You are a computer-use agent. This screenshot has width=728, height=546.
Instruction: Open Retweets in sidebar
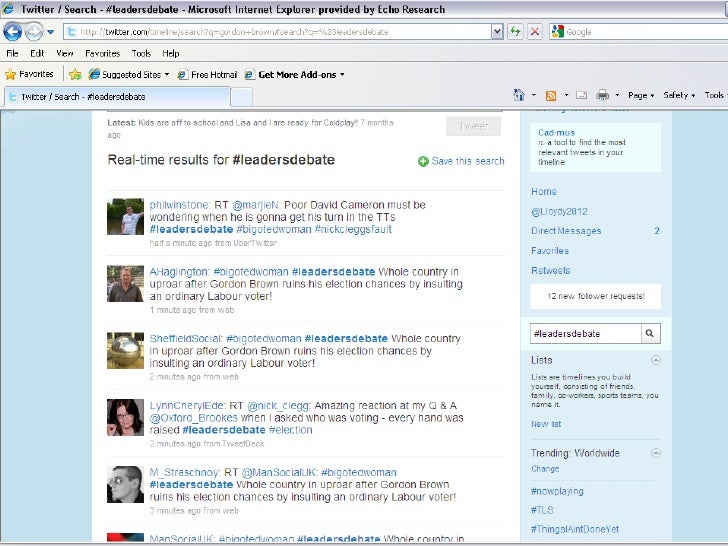[x=551, y=270]
